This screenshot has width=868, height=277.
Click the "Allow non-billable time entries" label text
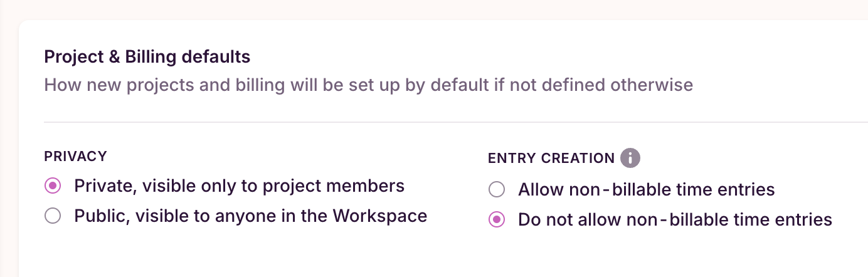point(646,189)
